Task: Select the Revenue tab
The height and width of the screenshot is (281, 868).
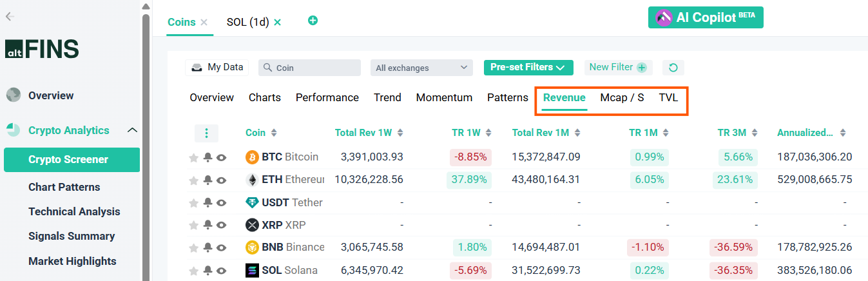Action: click(564, 98)
